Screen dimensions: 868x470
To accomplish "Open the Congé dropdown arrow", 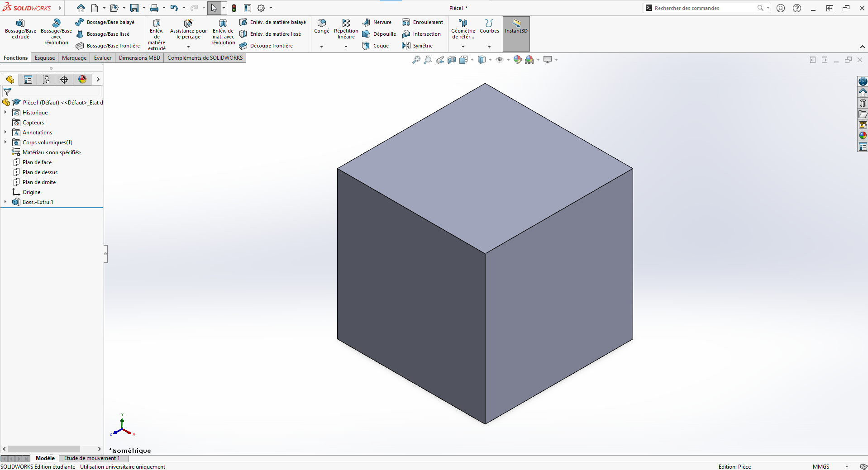I will click(x=322, y=47).
